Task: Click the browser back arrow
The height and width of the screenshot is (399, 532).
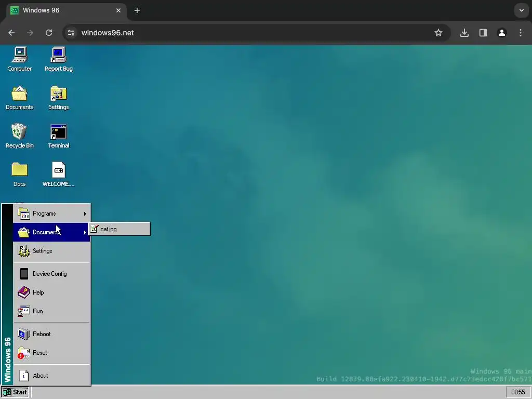Action: (11, 33)
